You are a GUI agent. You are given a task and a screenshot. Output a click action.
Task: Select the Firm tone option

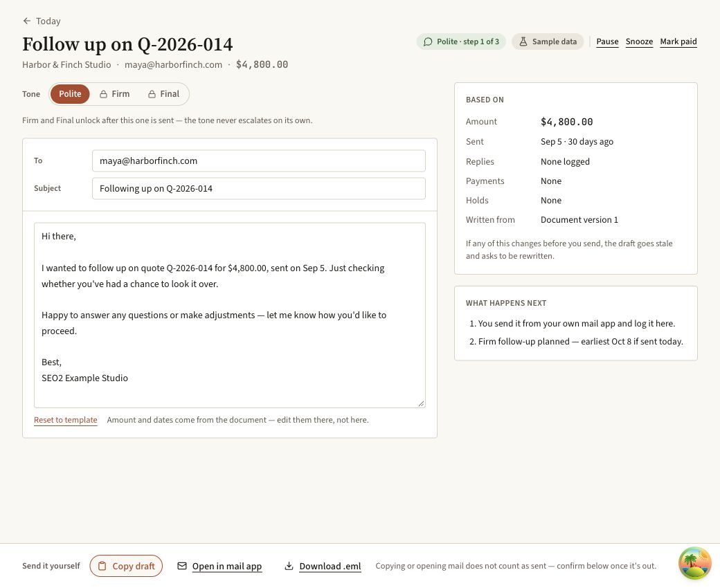pos(115,94)
